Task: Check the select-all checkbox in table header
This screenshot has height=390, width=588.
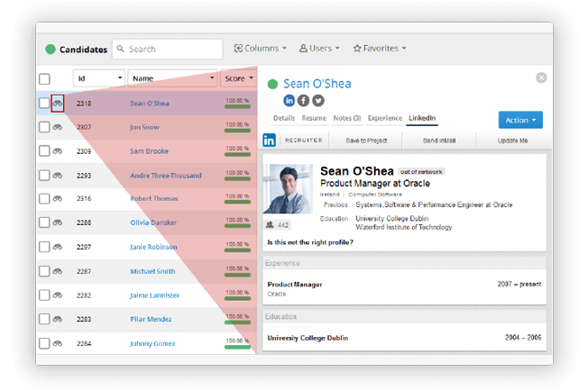Action: 44,79
